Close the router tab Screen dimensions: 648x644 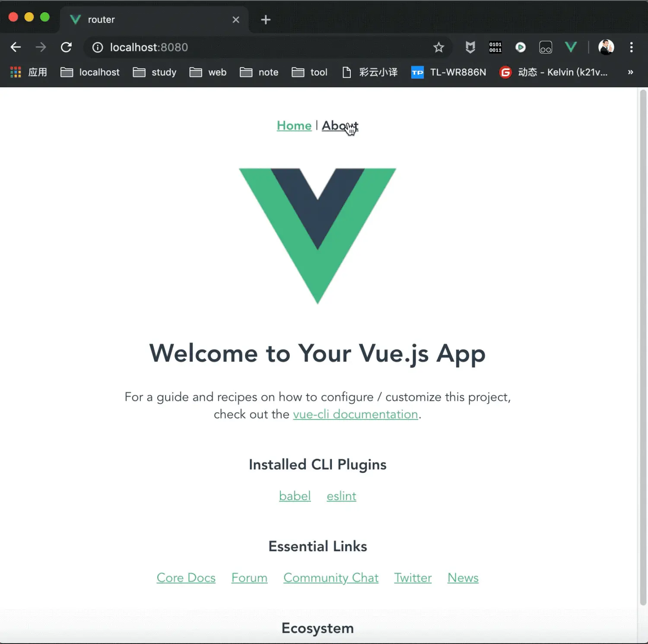coord(236,19)
